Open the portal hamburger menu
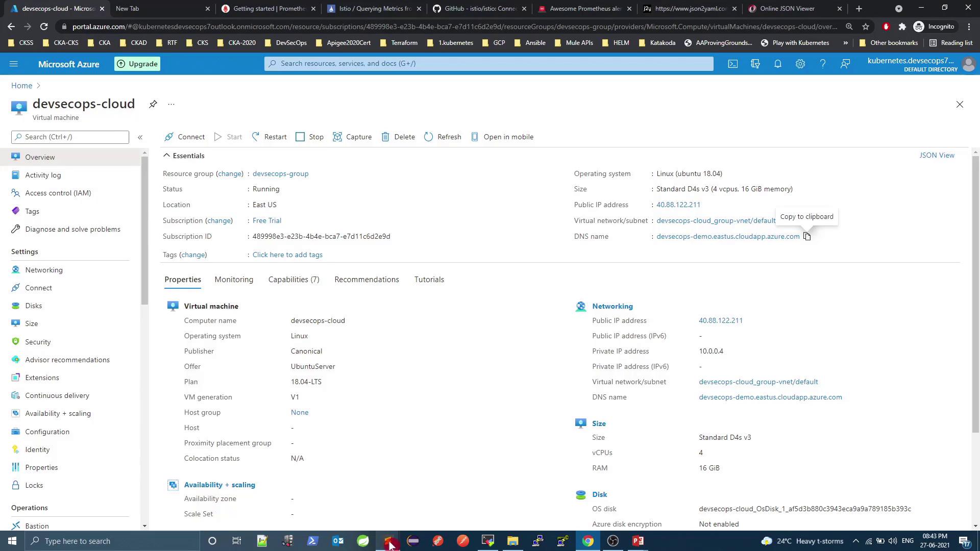The height and width of the screenshot is (551, 980). (x=14, y=64)
